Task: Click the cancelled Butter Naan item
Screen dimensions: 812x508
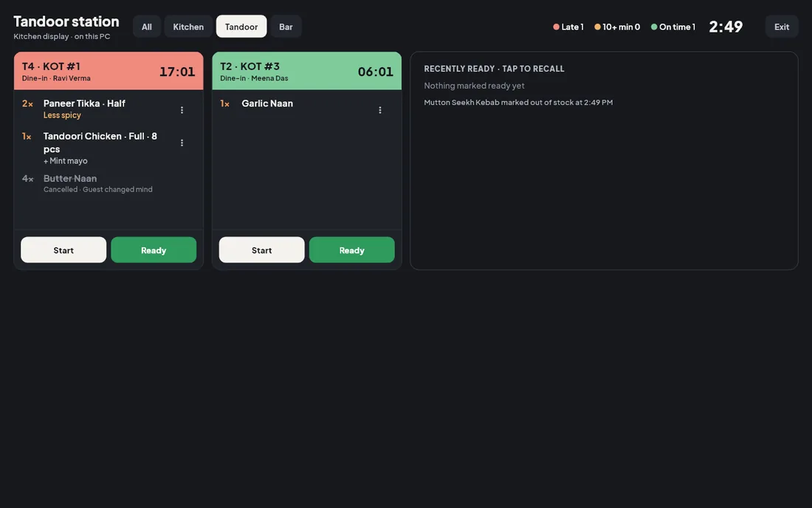Action: click(70, 179)
